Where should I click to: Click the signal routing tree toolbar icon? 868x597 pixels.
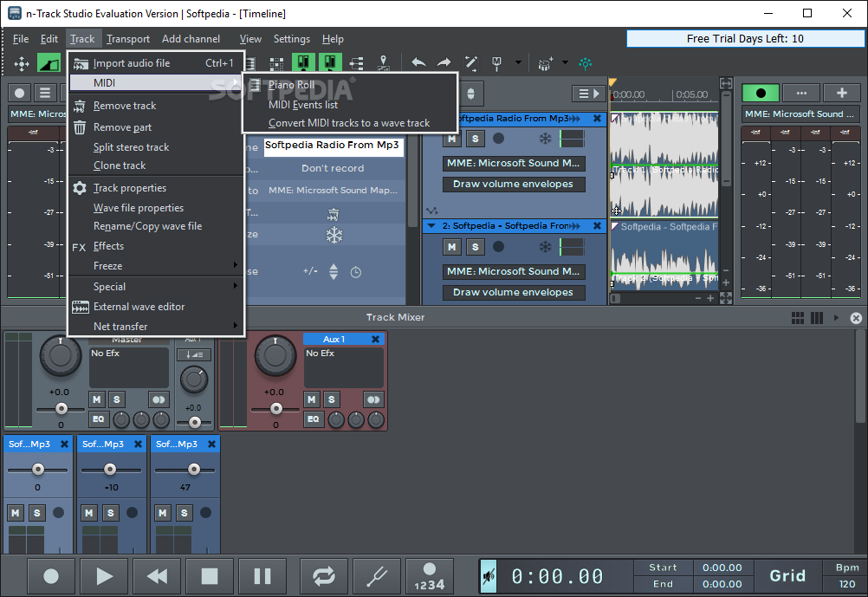pyautogui.click(x=357, y=64)
